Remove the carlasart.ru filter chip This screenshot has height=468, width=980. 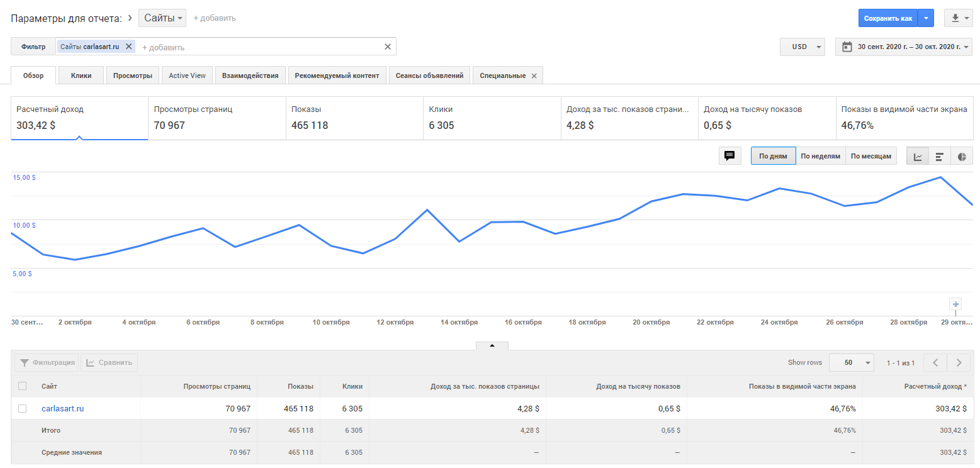coord(128,47)
